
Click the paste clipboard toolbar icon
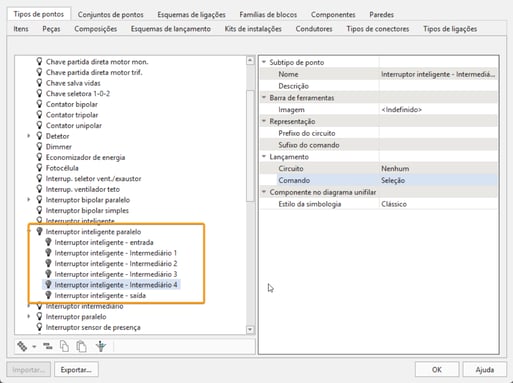point(81,346)
